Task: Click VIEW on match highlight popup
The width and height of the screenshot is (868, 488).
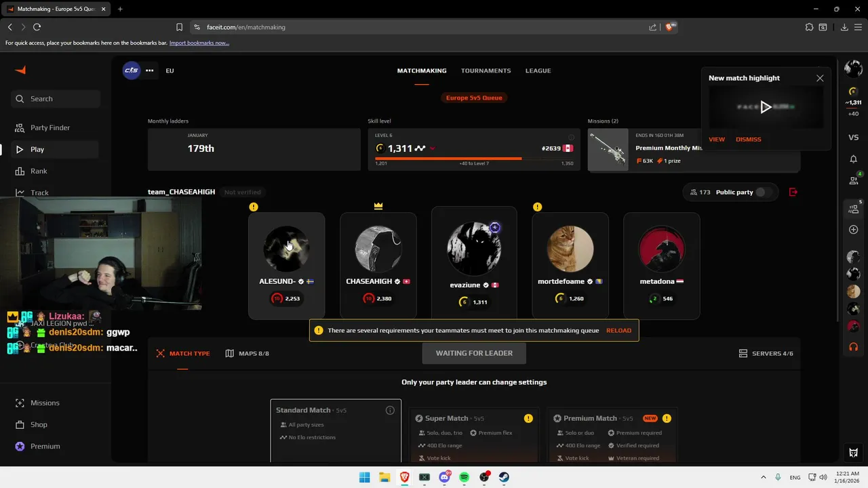Action: pyautogui.click(x=717, y=140)
